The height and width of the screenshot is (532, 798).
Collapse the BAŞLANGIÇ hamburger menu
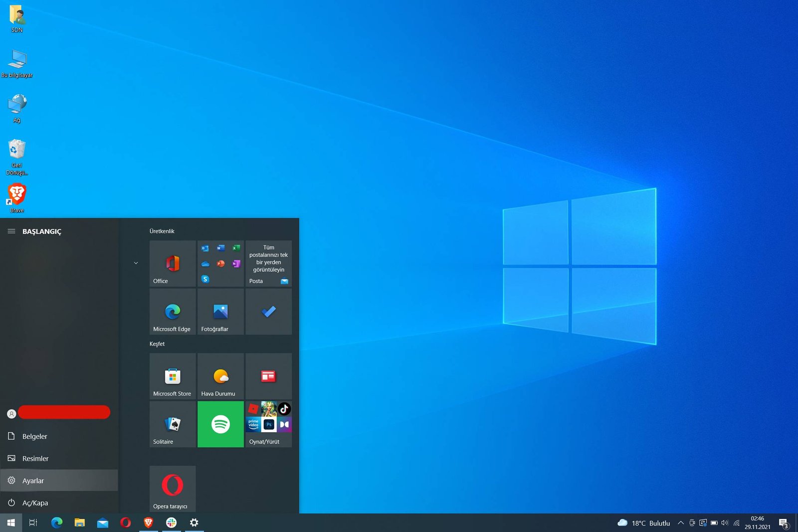pos(11,231)
